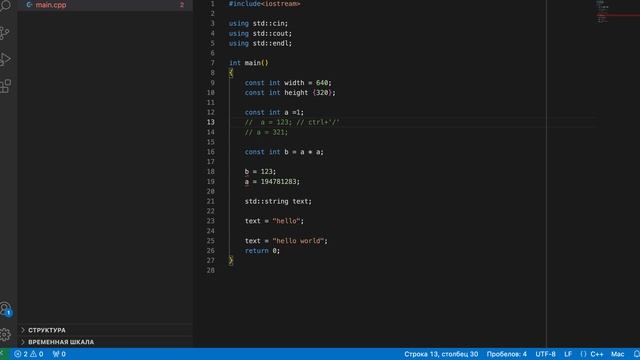
Task: Select encoding via UTF-8
Action: [x=545, y=354]
